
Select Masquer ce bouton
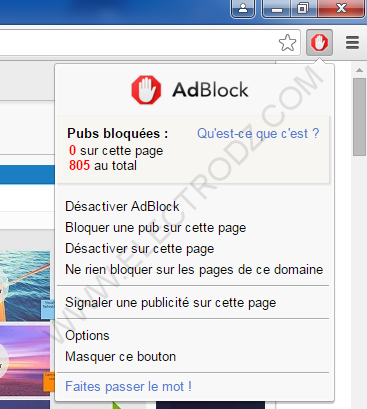pyautogui.click(x=121, y=357)
